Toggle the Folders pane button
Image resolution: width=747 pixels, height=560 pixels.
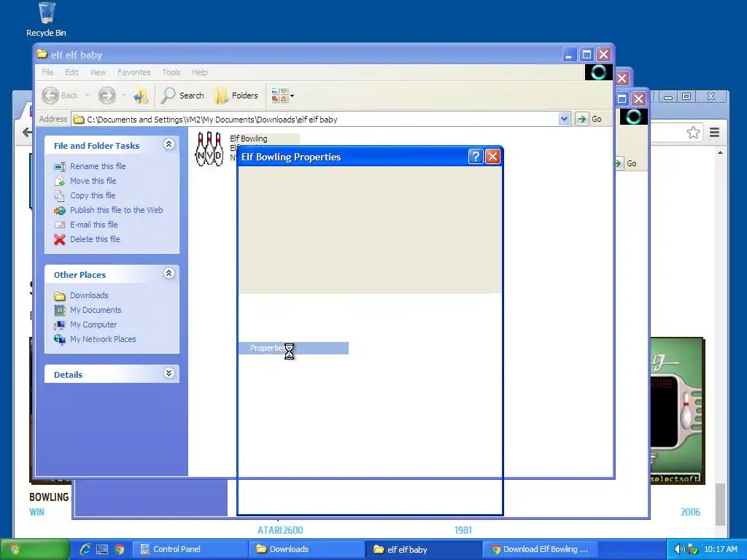(x=236, y=96)
